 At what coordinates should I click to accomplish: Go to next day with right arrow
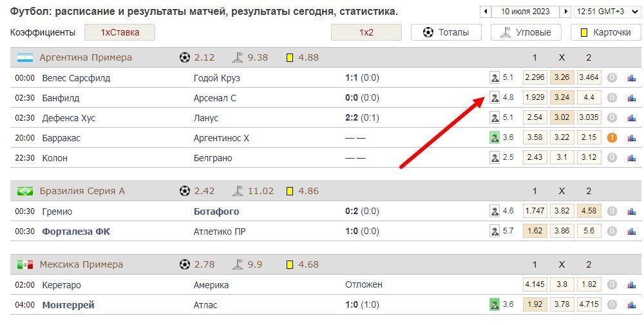tap(565, 12)
